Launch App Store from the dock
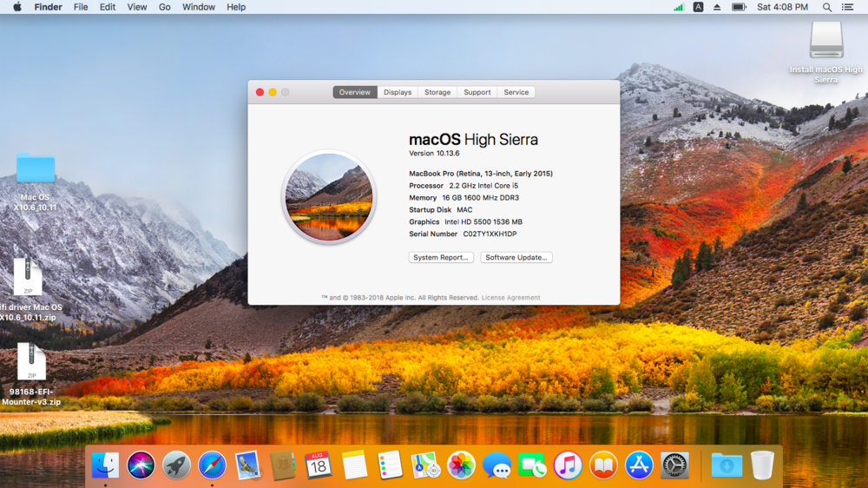 pos(639,465)
